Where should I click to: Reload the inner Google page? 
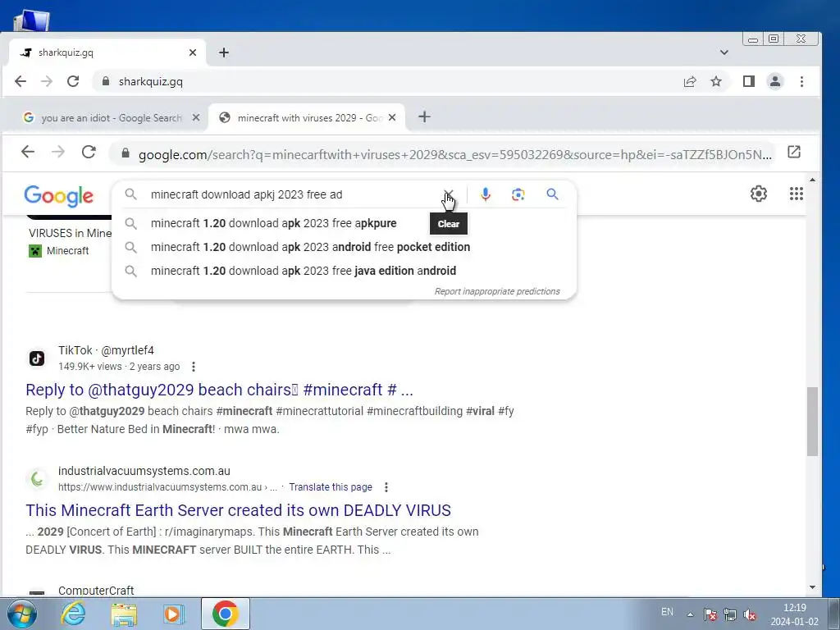click(x=89, y=152)
